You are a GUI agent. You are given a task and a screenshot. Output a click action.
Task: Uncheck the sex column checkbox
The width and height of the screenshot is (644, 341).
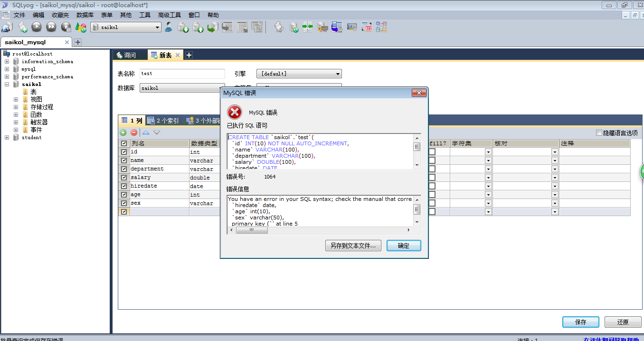click(123, 203)
